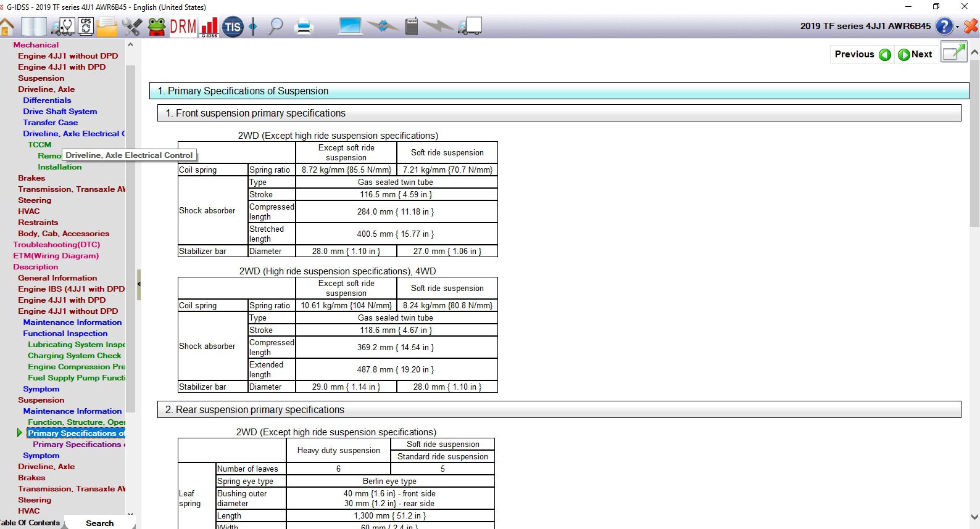Pop out page with expand window icon
The width and height of the screenshot is (980, 529).
coord(953,52)
